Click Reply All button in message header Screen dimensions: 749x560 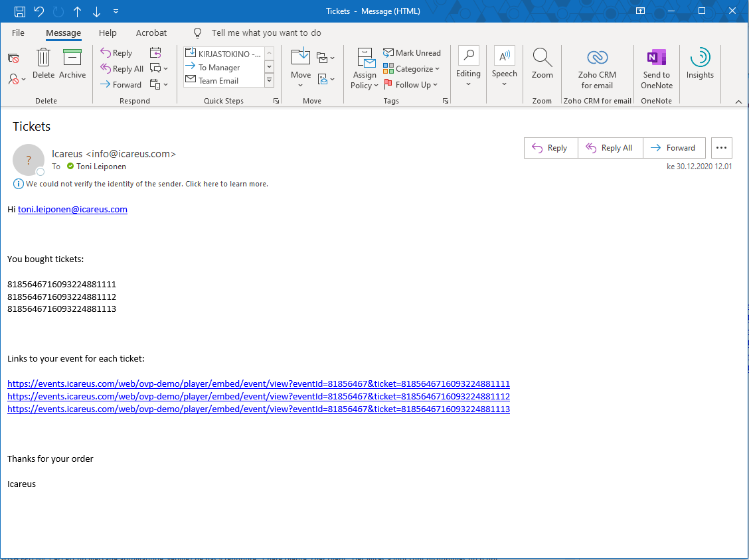click(610, 148)
